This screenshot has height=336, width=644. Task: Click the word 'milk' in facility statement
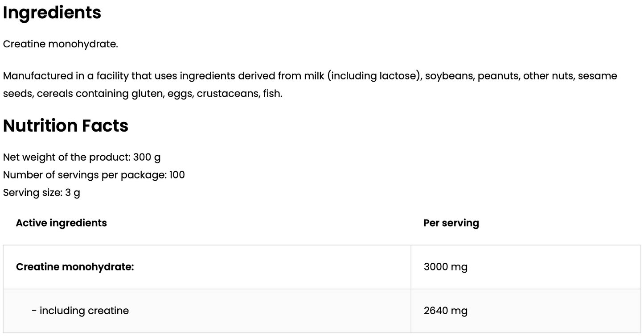click(314, 76)
